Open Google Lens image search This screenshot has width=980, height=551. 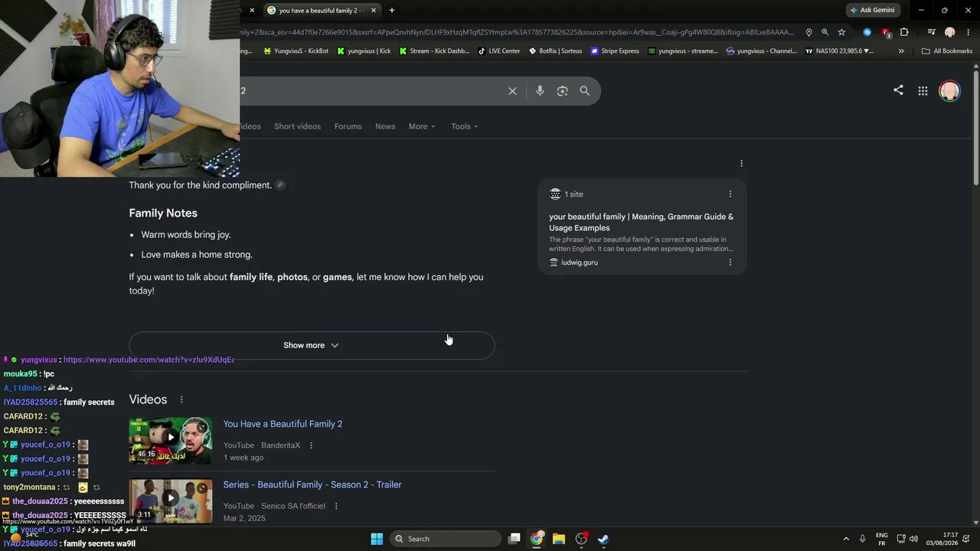(563, 91)
